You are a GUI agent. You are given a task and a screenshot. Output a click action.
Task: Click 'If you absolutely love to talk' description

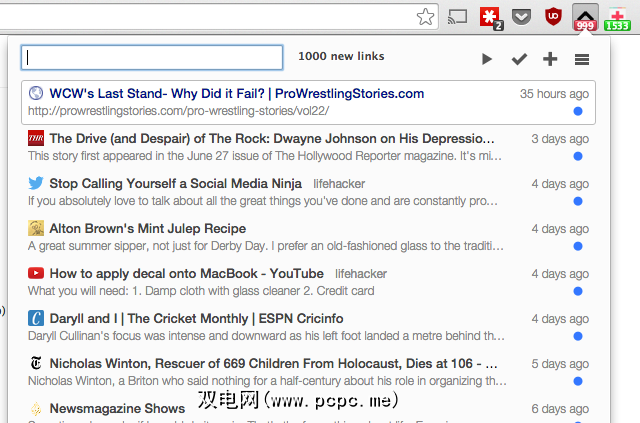(263, 201)
